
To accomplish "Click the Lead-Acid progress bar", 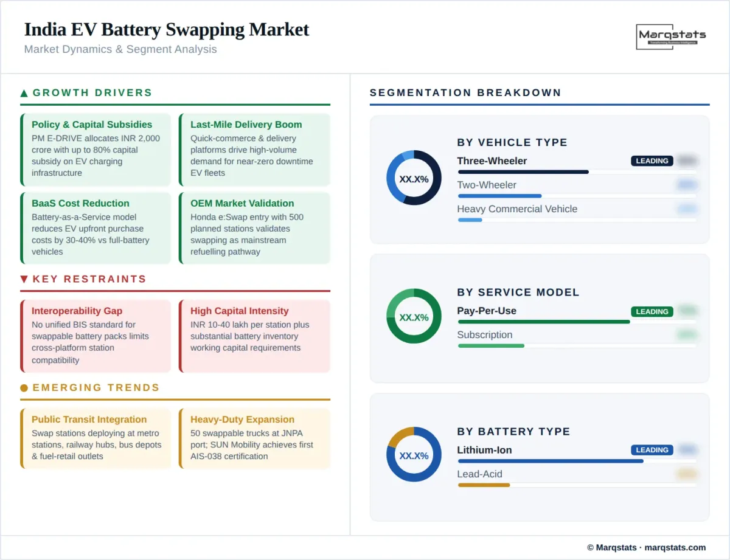I will point(484,485).
